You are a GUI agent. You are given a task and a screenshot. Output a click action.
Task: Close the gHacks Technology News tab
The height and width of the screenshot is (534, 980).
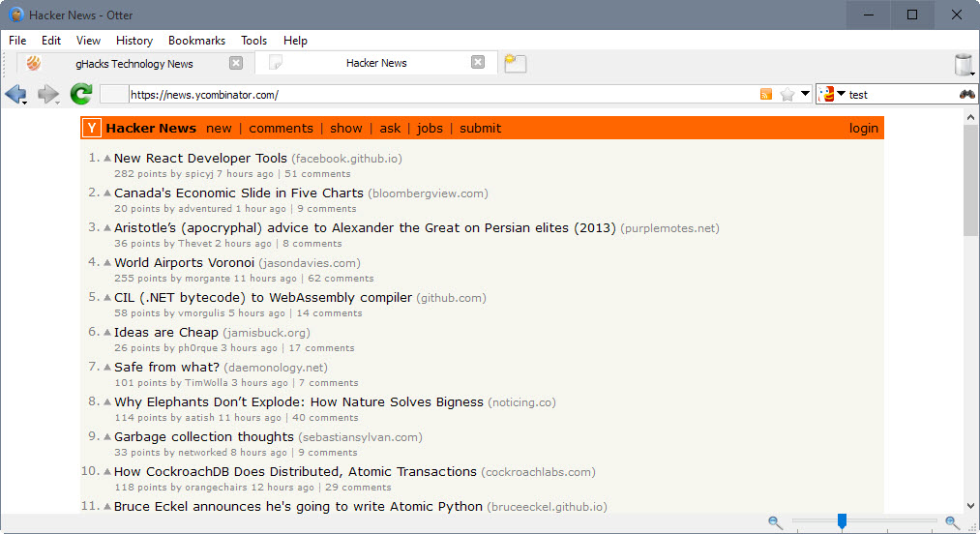click(x=236, y=63)
